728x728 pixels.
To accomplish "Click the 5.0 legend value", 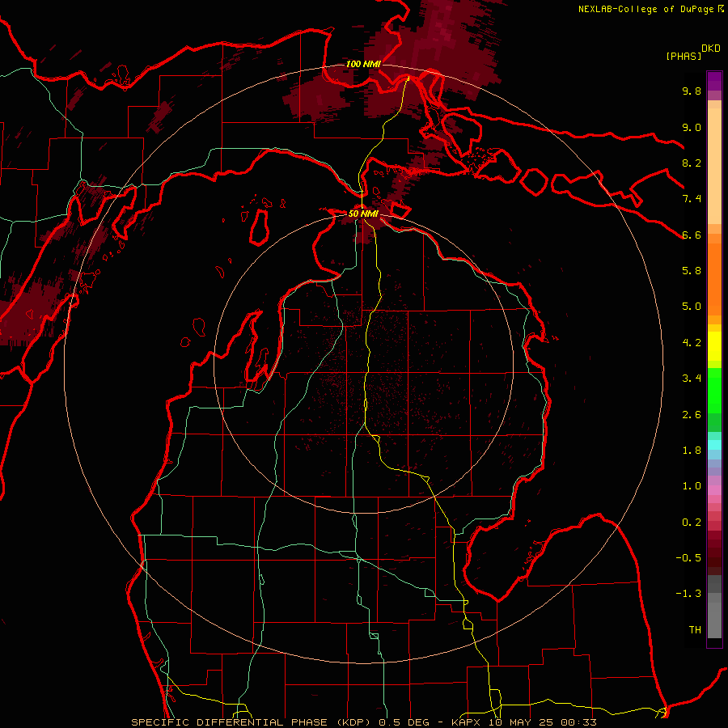I will [x=692, y=307].
